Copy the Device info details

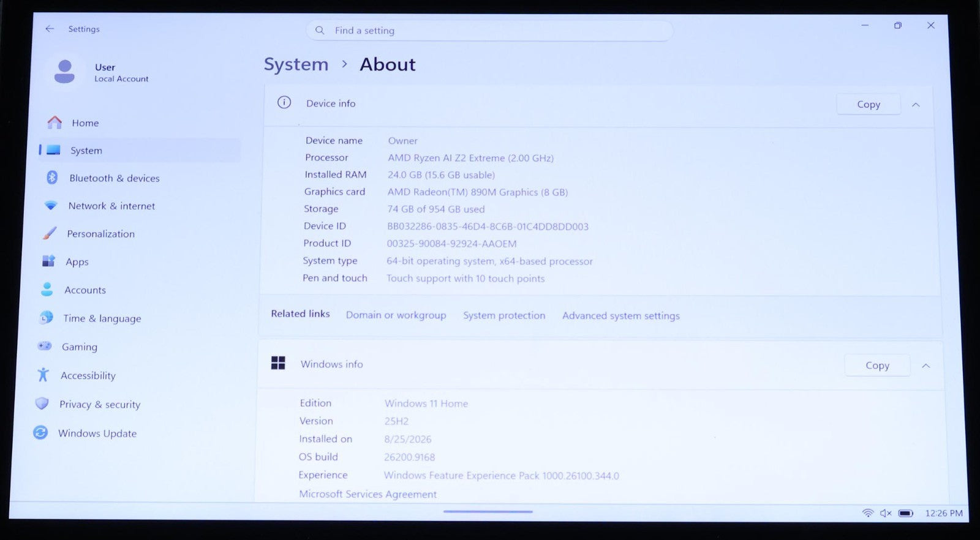click(x=869, y=104)
